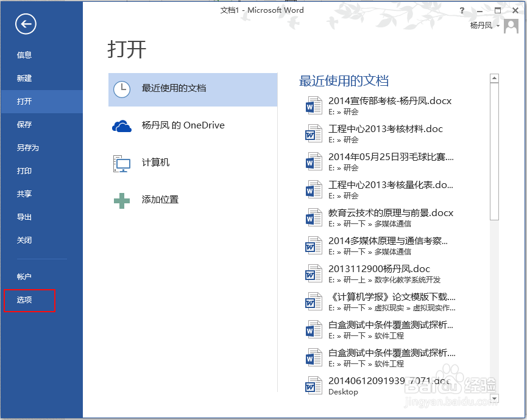Open the 信息 (Info) menu item
527x420 pixels.
tap(41, 55)
